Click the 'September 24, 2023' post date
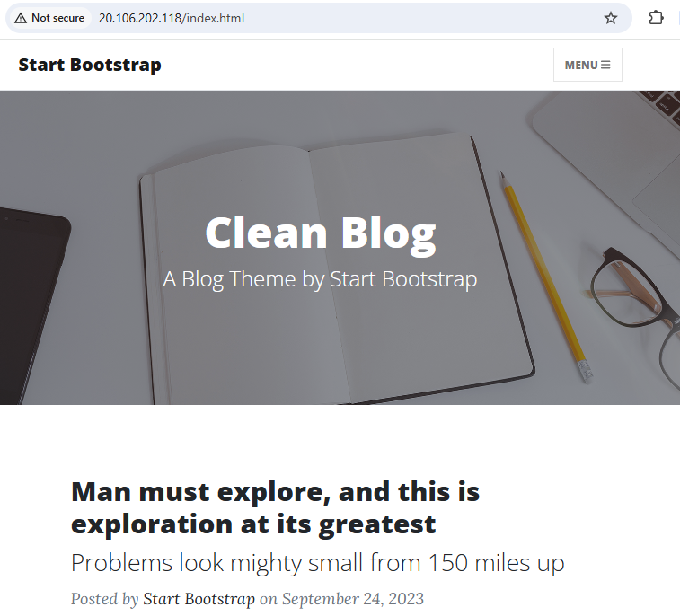 click(353, 599)
